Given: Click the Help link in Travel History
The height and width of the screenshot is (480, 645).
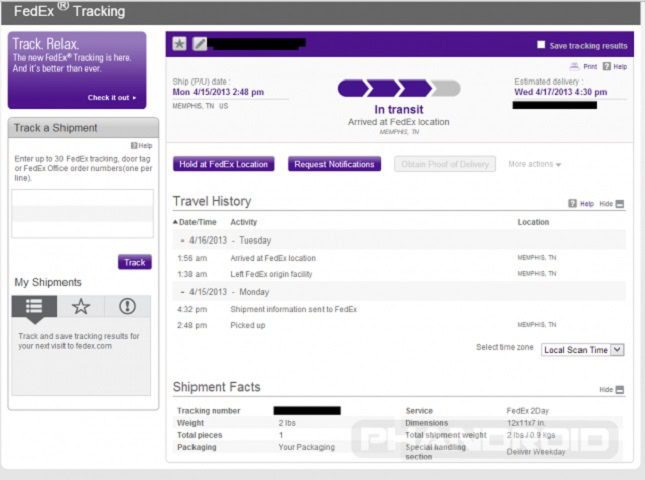Looking at the screenshot, I should (x=587, y=204).
